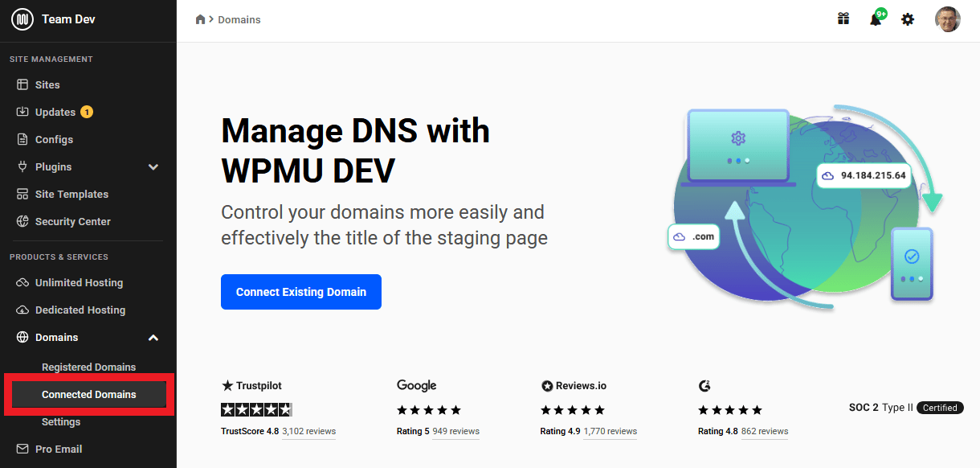
Task: Open the notifications bell icon
Action: tap(876, 19)
